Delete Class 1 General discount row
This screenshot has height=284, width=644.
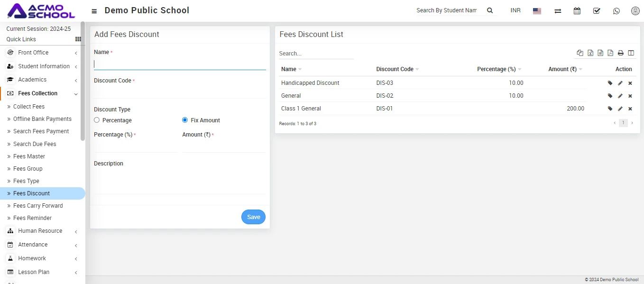pos(630,109)
